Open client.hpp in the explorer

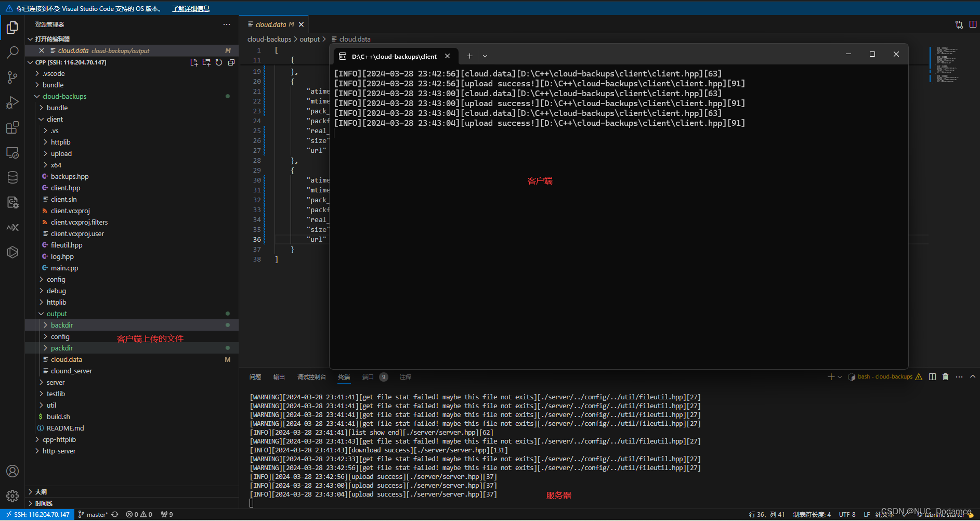[66, 188]
